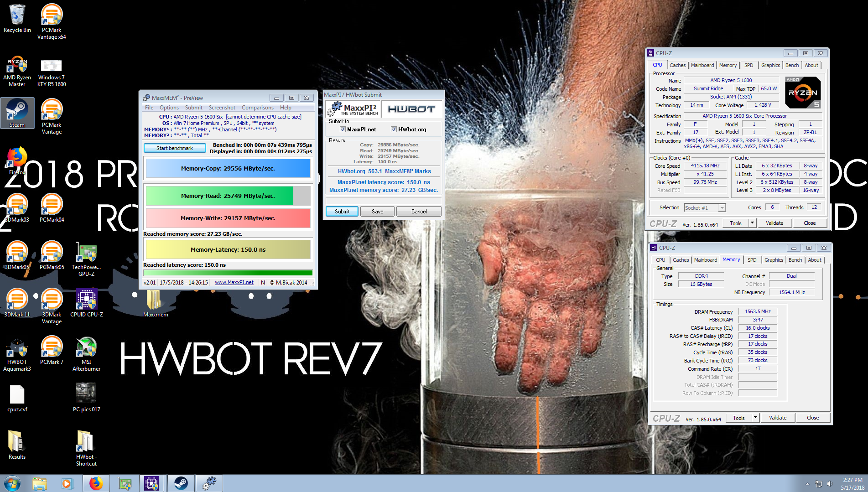Open the PCMark Vantage shortcut below Steam row
Screen dimensions: 868x492
pos(52,116)
